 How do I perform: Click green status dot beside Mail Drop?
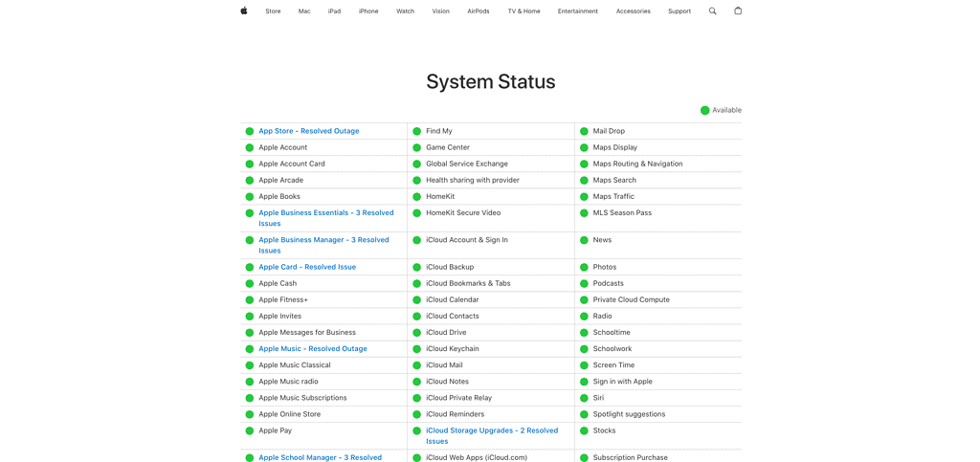(x=584, y=131)
